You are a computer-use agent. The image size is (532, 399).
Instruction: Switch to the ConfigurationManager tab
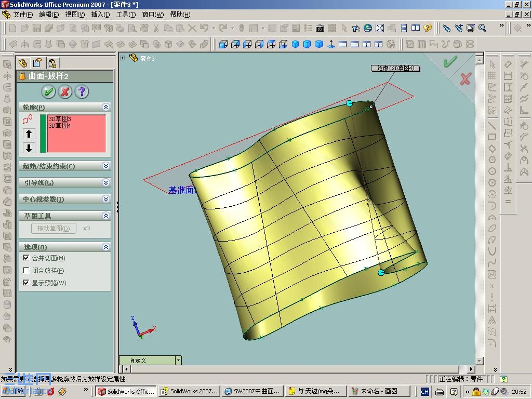52,63
